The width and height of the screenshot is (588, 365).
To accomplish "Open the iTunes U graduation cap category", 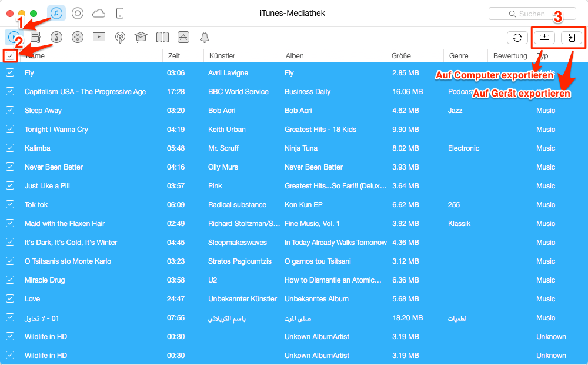I will (x=141, y=37).
